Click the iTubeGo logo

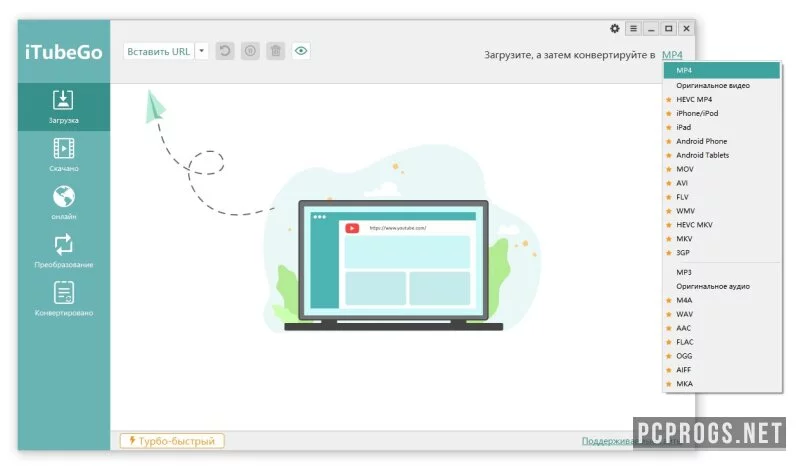(64, 52)
